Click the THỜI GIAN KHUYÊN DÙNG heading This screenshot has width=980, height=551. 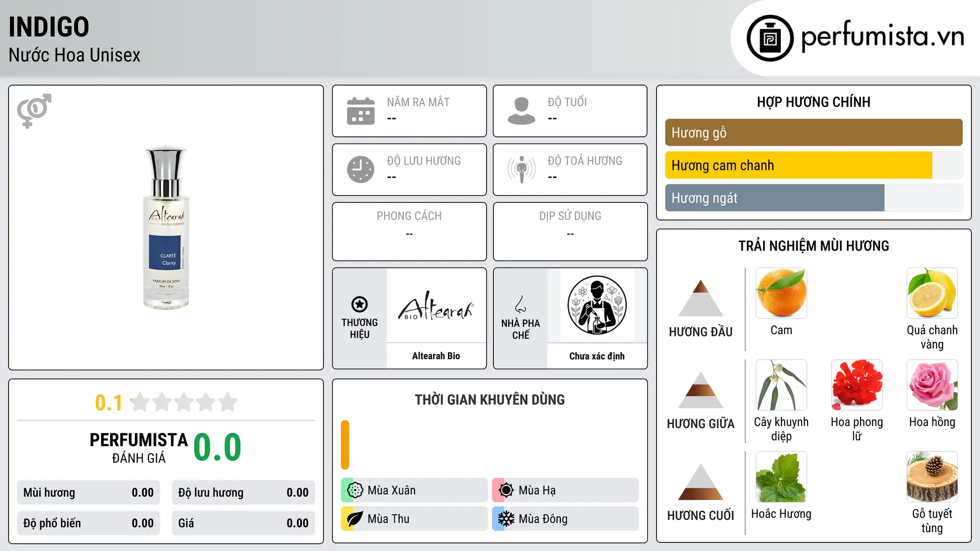[490, 399]
